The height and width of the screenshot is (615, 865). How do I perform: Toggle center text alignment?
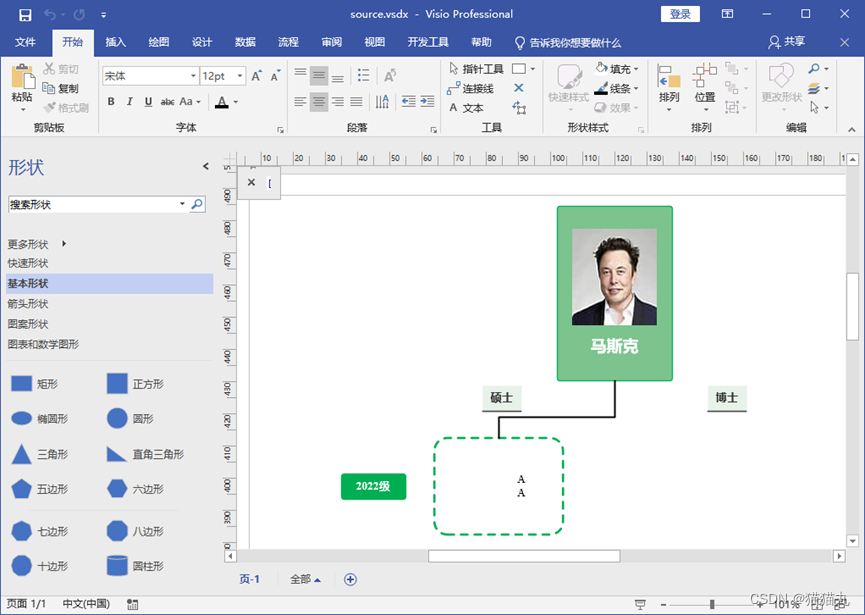click(x=319, y=101)
